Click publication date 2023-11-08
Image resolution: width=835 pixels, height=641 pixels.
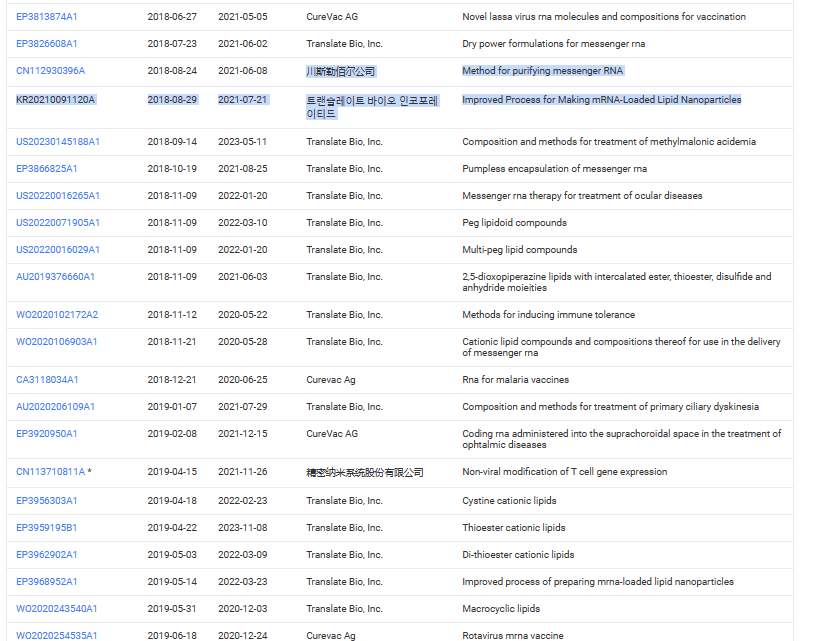point(242,528)
